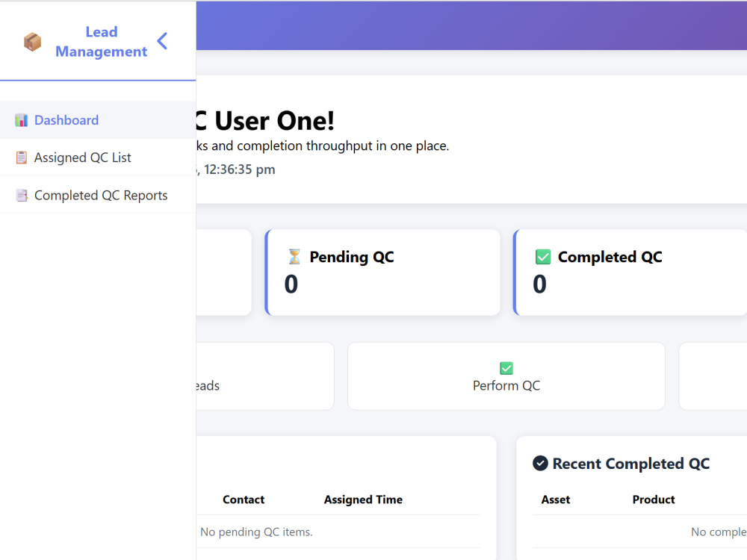
Task: Click the Dashboard bar chart icon
Action: (21, 120)
